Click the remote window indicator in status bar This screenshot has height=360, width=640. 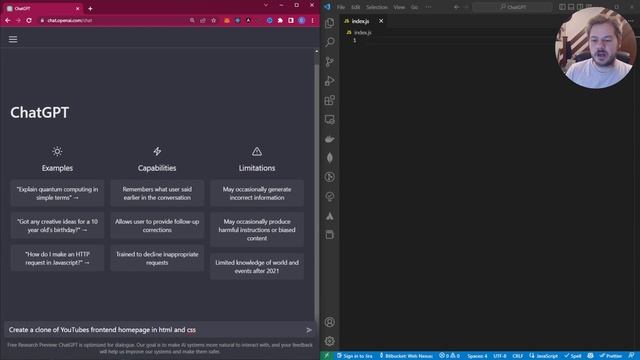[327, 356]
